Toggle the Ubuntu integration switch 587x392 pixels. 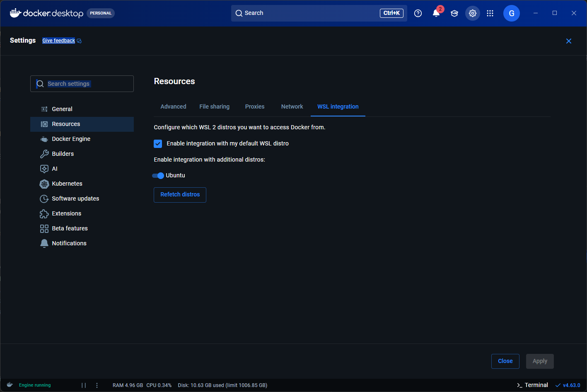[158, 176]
